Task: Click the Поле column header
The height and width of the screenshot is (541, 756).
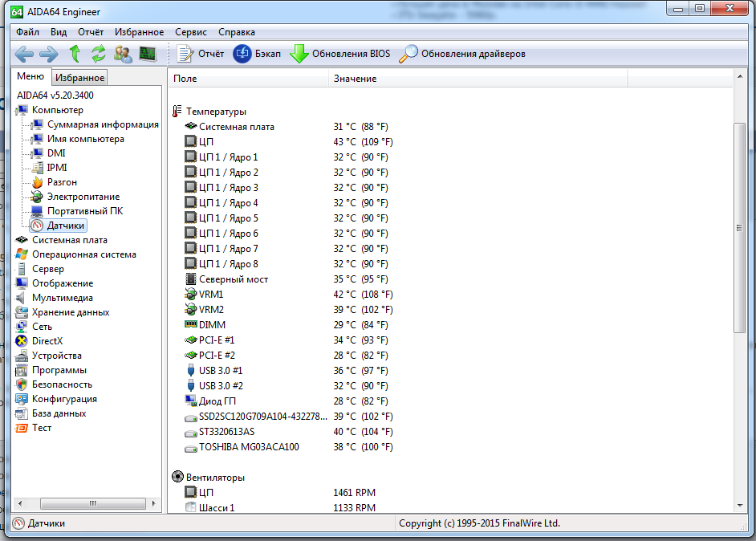Action: coord(248,79)
